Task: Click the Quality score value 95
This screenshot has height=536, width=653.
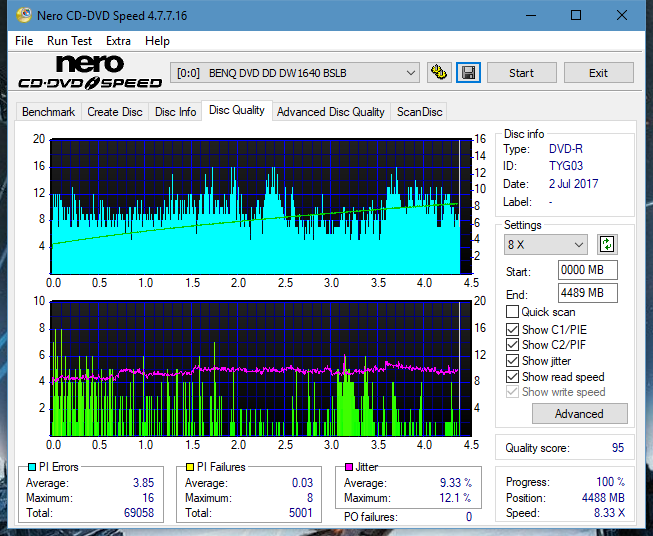Action: tap(618, 448)
